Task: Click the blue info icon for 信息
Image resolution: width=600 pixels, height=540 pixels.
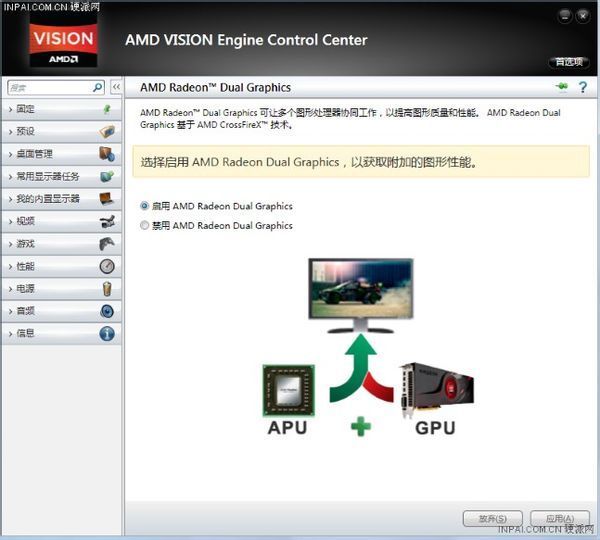Action: coord(107,333)
